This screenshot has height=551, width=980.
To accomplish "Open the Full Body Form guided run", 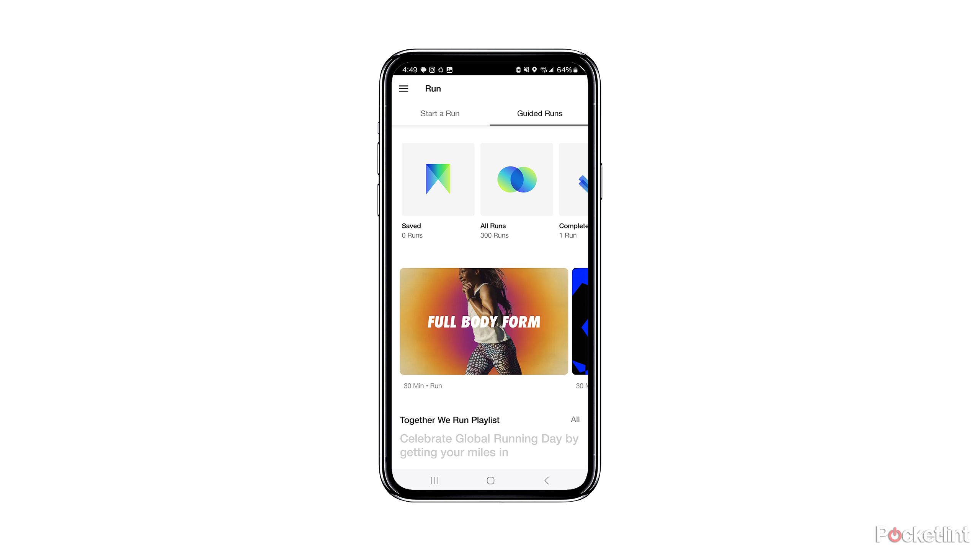I will tap(483, 321).
